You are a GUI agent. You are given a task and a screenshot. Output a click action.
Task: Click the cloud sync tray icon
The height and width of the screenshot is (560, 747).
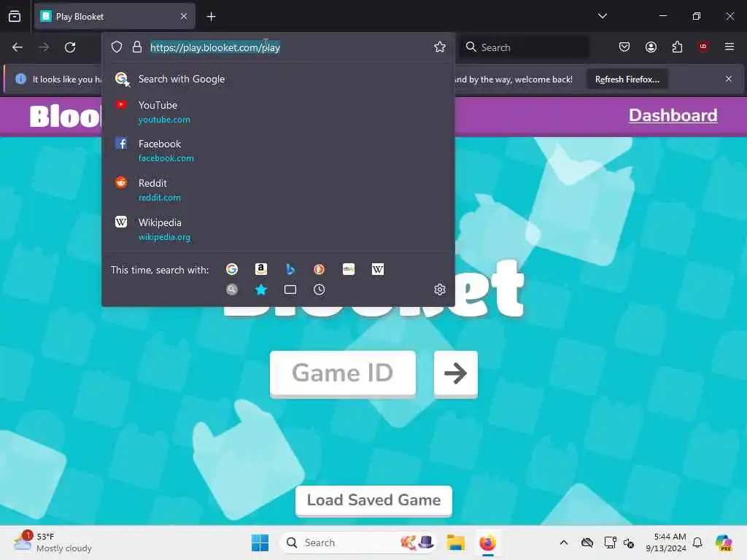tap(587, 542)
